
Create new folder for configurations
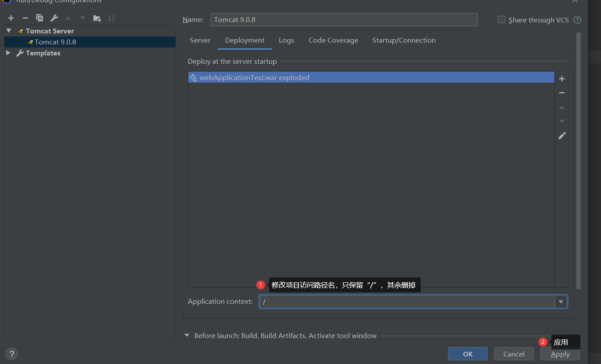(x=97, y=18)
